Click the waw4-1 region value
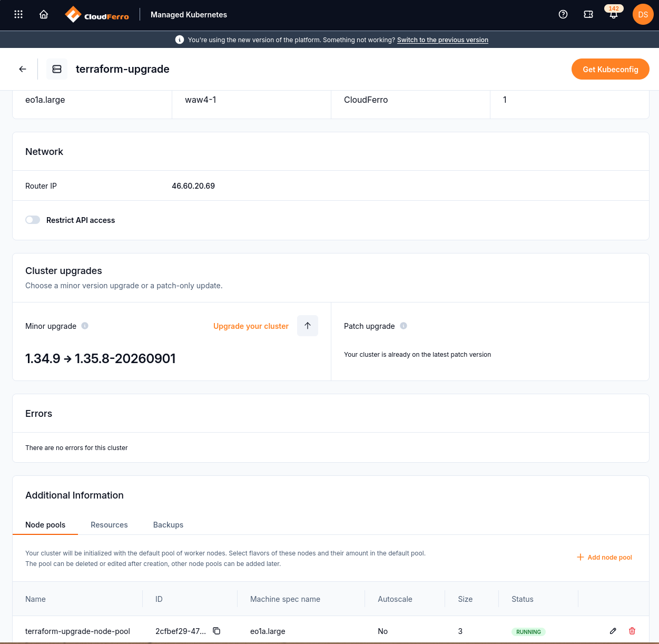The image size is (659, 644). 201,100
